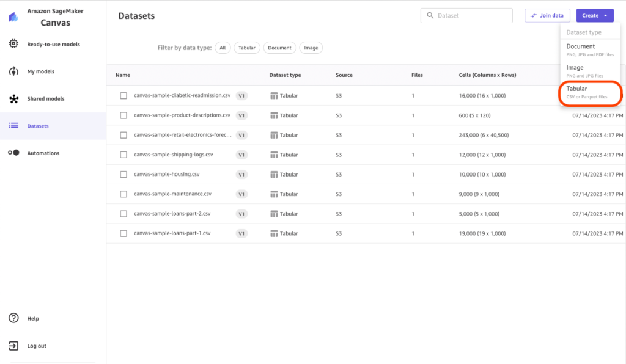The width and height of the screenshot is (626, 364).
Task: Open canvas-sample-housing.csv dataset name
Action: [166, 174]
